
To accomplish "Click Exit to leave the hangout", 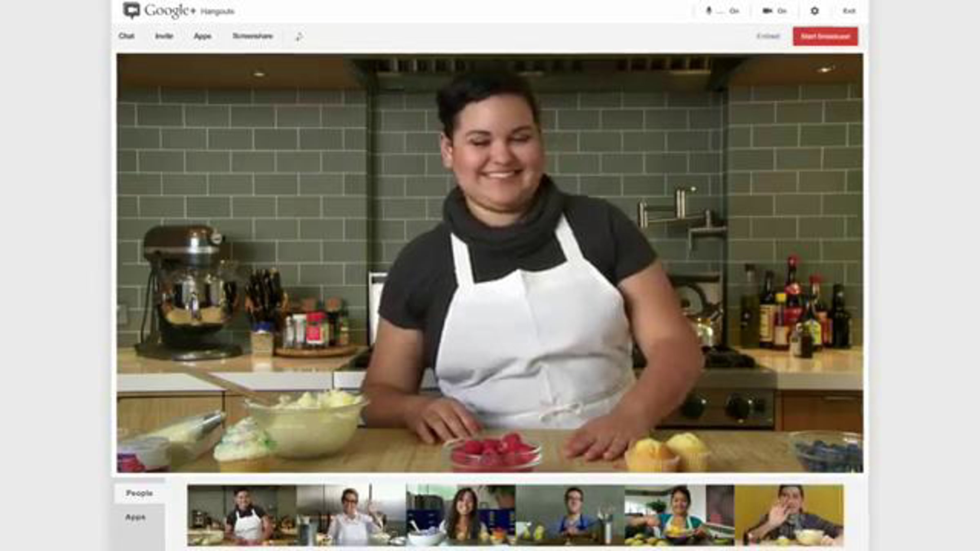I will (849, 11).
